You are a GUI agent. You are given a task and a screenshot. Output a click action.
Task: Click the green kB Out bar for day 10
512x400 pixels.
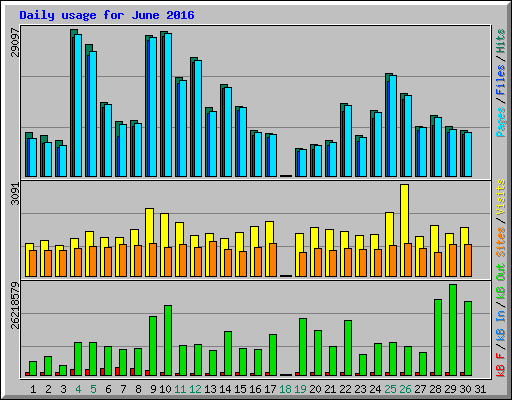click(x=168, y=340)
